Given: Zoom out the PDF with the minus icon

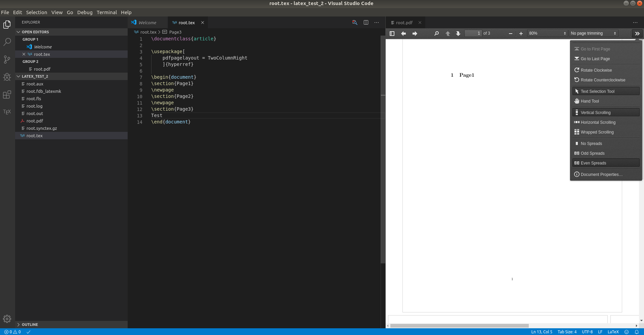Looking at the screenshot, I should [510, 33].
